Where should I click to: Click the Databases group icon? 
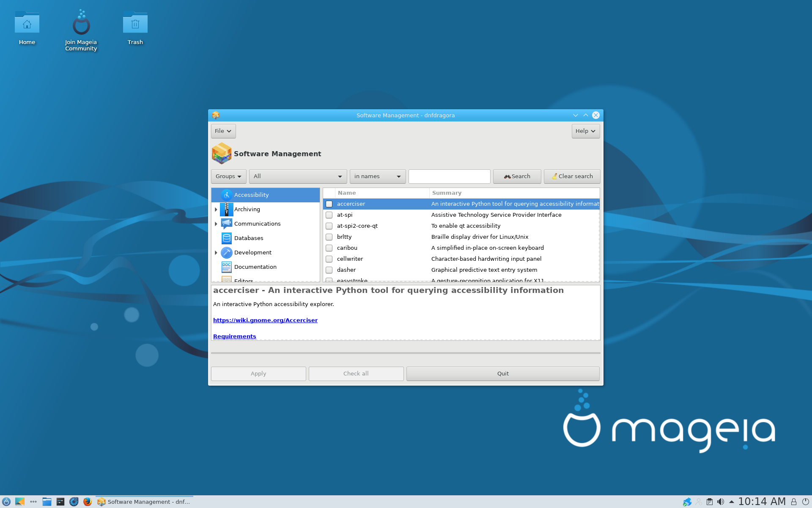pos(227,238)
